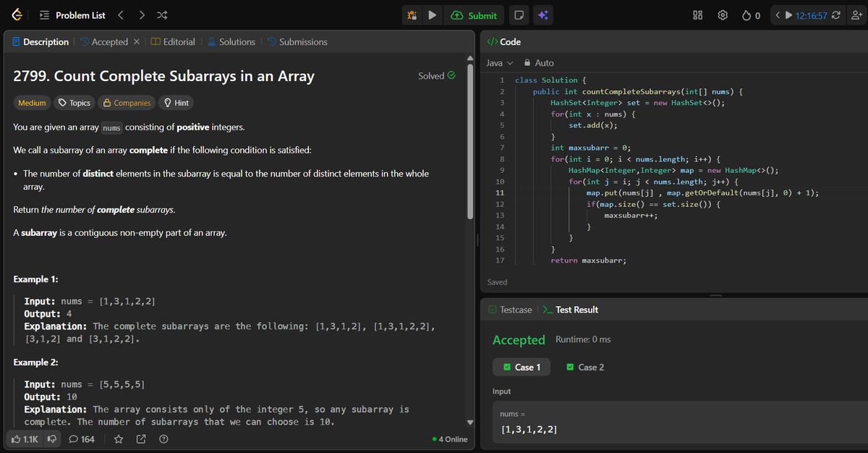This screenshot has height=453, width=868.
Task: Pick a random problem with shuffle icon
Action: pos(162,15)
